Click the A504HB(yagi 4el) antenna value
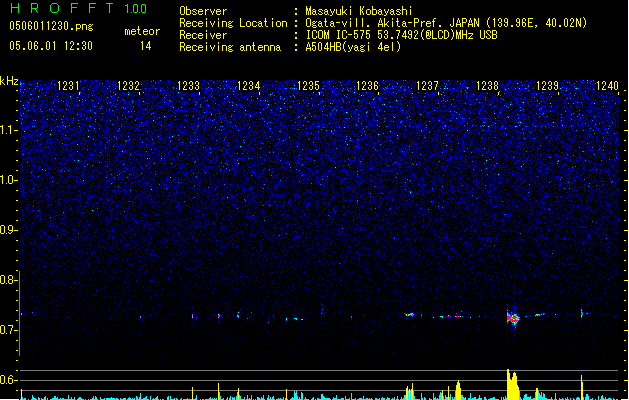Image resolution: width=629 pixels, height=400 pixels. 353,47
